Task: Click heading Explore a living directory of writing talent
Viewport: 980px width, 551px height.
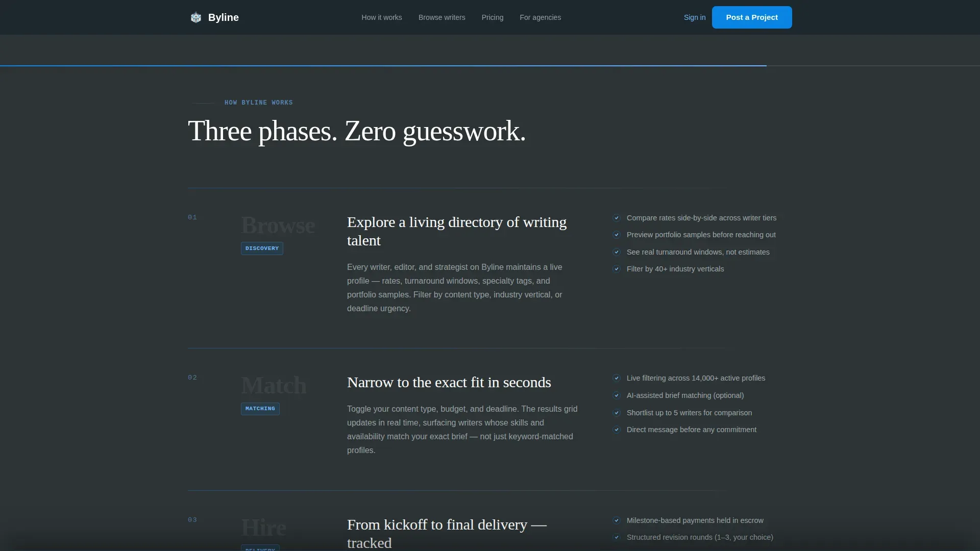Action: pyautogui.click(x=457, y=231)
